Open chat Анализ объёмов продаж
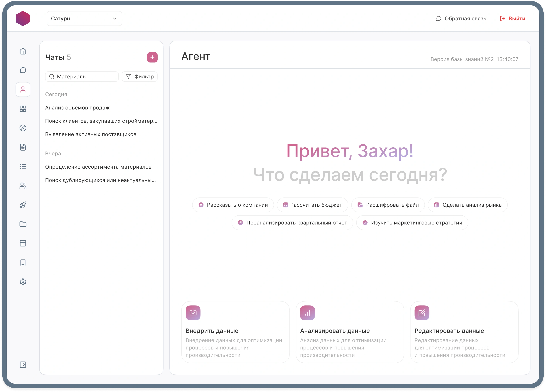The image size is (546, 392). [77, 108]
